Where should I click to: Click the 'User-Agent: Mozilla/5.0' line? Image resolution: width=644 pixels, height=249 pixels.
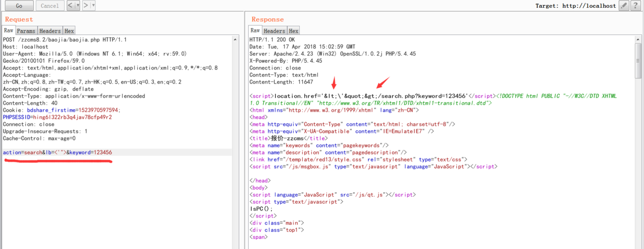pos(95,53)
